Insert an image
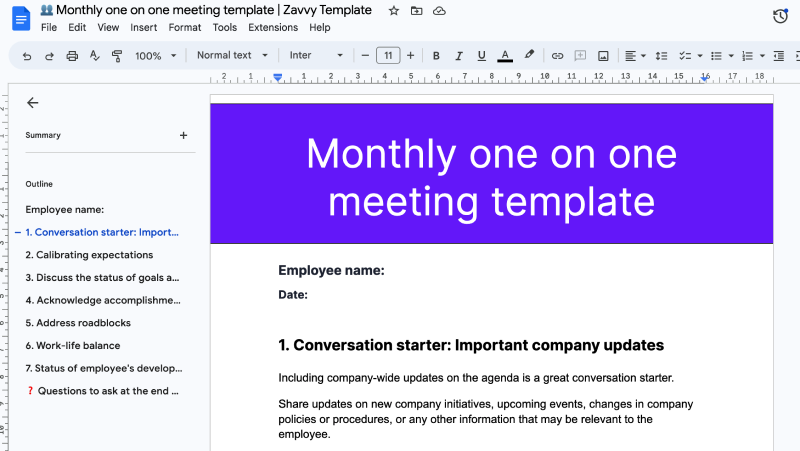This screenshot has height=451, width=800. point(603,56)
